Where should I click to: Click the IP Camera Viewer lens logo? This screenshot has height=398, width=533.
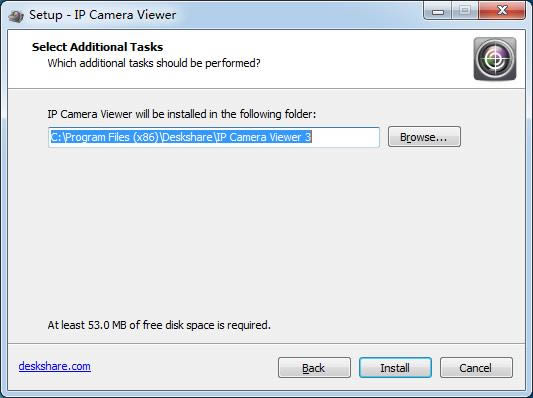[x=495, y=59]
